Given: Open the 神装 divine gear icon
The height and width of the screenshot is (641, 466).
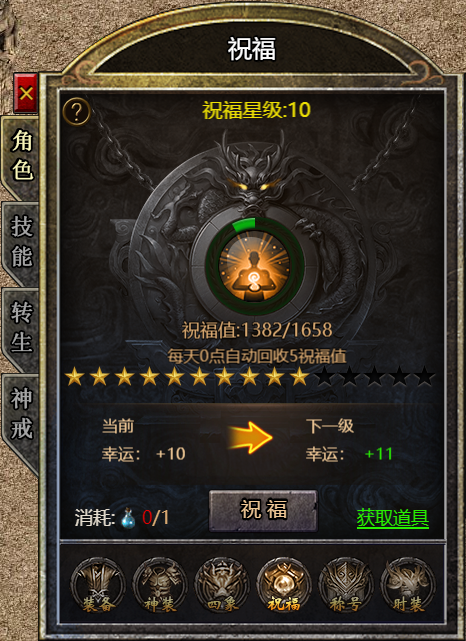Looking at the screenshot, I should (160, 585).
